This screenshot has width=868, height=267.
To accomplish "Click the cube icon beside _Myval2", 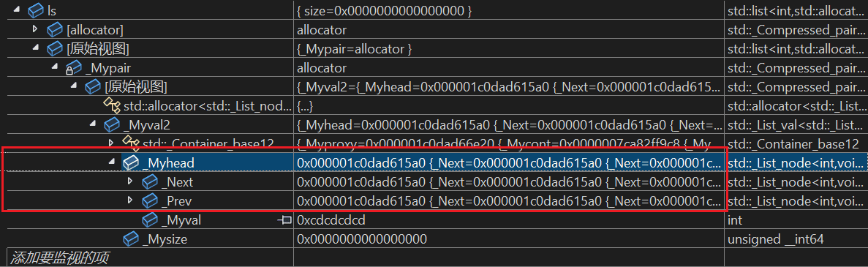I will tap(112, 124).
